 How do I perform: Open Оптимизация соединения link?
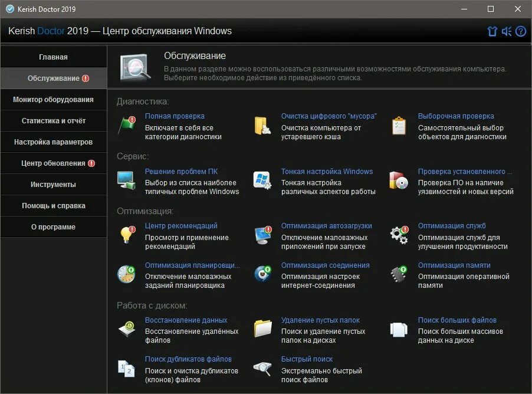[x=325, y=265]
